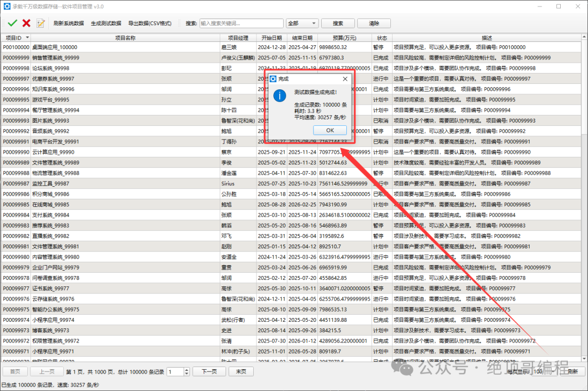Click manager cell 公孙胜
The image size is (588, 391).
238,194
